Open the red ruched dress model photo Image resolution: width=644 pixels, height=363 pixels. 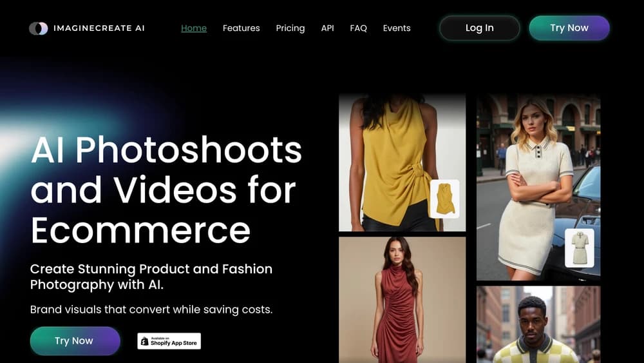[402, 300]
